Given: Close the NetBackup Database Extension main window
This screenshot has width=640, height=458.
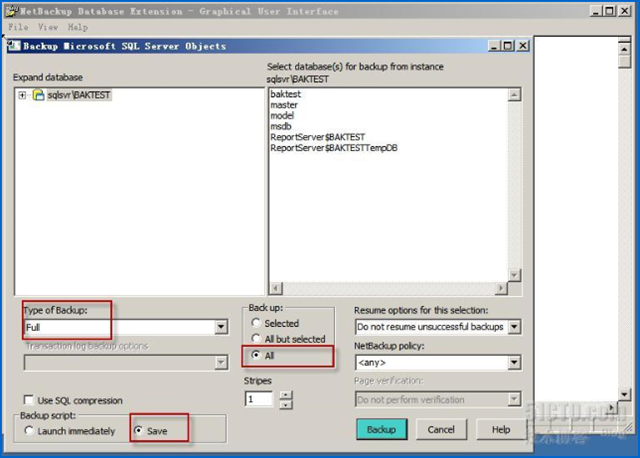Looking at the screenshot, I should [x=624, y=11].
